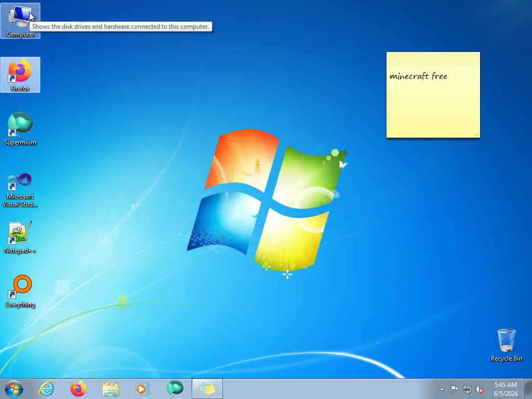Viewport: 532px width, 399px height.
Task: Select the Computer desktop icon
Action: pos(20,21)
